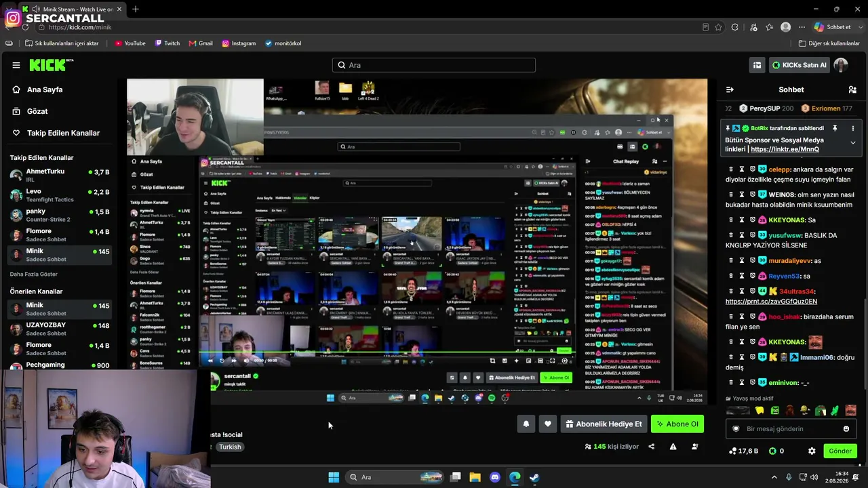Open the Windows Start menu

(334, 477)
